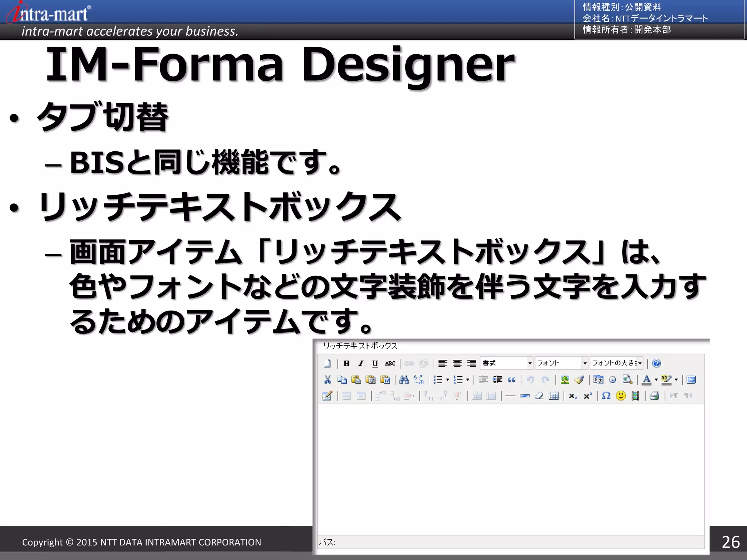Click the blue help question mark button
747x560 pixels.
(657, 363)
